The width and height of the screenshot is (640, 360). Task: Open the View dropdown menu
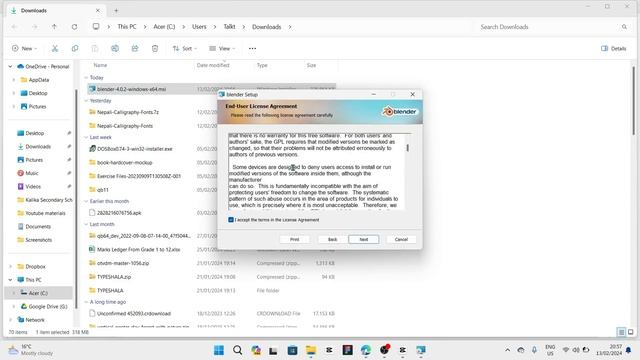pos(222,48)
